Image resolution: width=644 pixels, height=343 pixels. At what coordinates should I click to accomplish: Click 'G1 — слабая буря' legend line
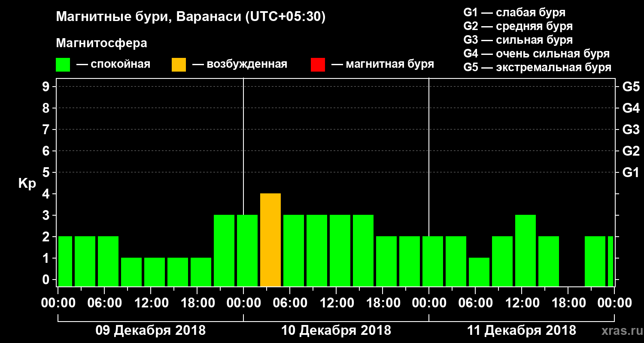pyautogui.click(x=514, y=12)
